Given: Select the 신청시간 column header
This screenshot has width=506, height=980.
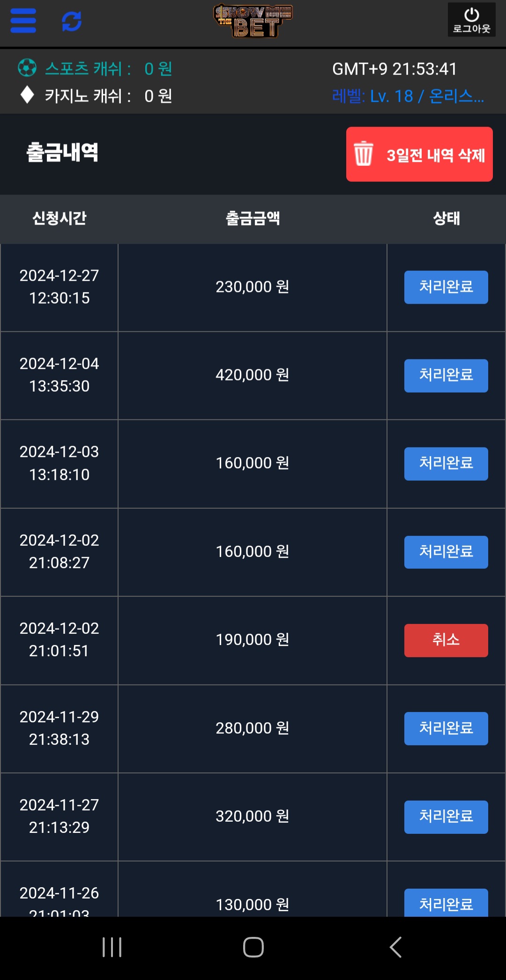Looking at the screenshot, I should tap(60, 218).
